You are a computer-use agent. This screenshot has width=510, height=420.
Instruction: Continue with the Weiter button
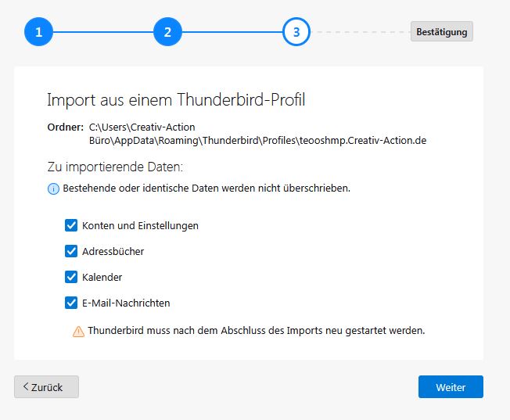tap(451, 387)
